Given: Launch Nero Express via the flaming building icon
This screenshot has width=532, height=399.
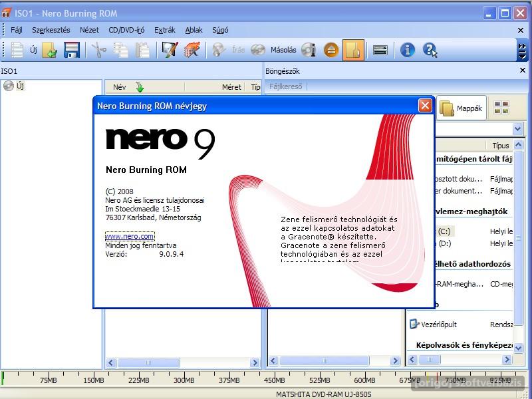Looking at the screenshot, I should [x=192, y=50].
